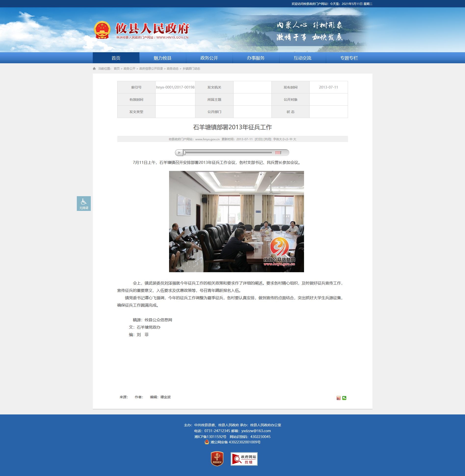Share the article via WeChat icon

point(344,398)
